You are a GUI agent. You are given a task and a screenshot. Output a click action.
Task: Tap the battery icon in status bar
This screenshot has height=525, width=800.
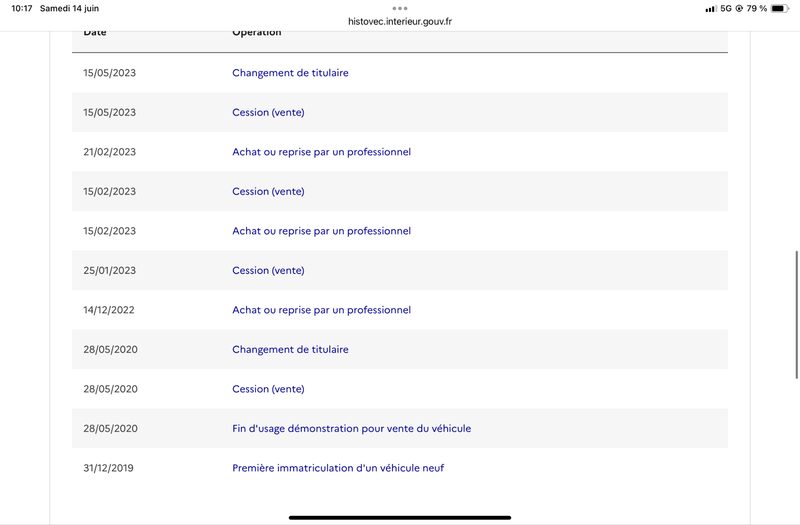click(780, 8)
